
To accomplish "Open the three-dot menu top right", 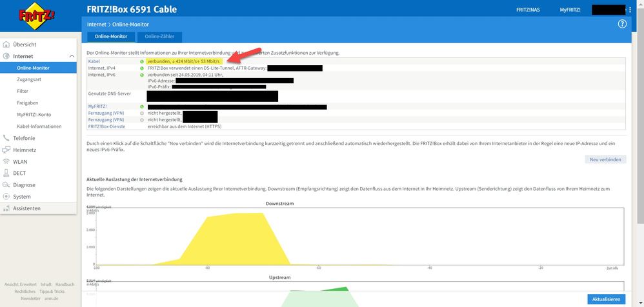I will (x=630, y=10).
